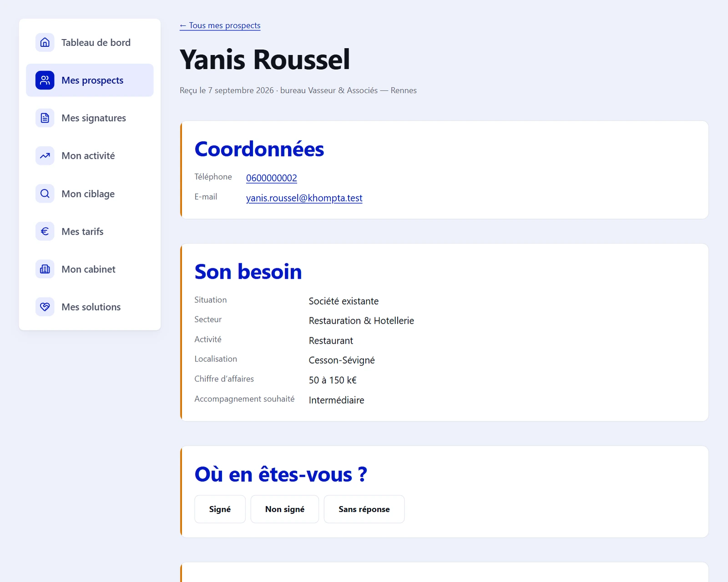
Task: Click the value Restauration & Hotellerie
Action: pyautogui.click(x=361, y=321)
